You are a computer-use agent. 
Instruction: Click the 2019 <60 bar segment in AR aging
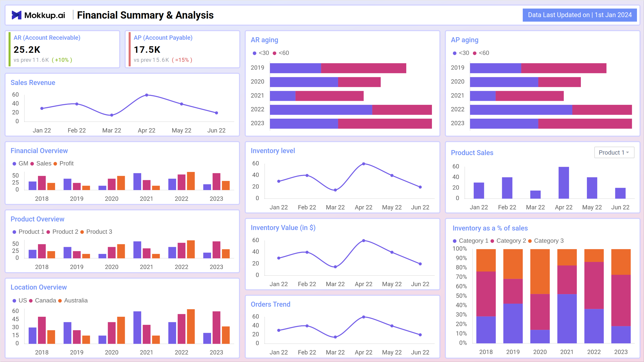point(364,68)
